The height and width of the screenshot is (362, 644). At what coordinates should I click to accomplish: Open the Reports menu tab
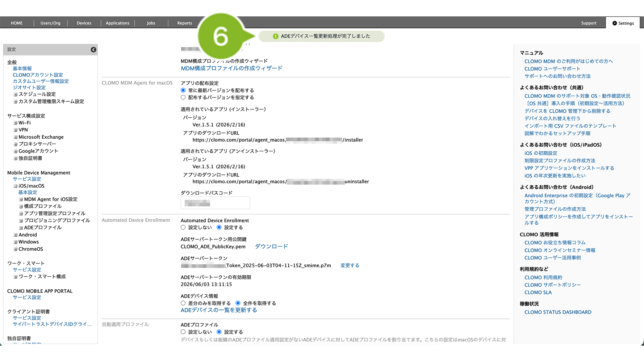pos(184,23)
